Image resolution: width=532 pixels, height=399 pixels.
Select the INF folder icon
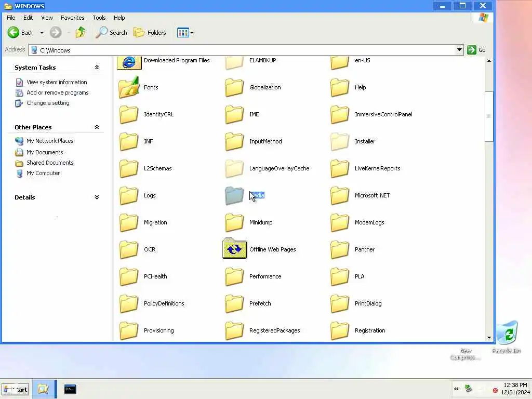(x=129, y=141)
